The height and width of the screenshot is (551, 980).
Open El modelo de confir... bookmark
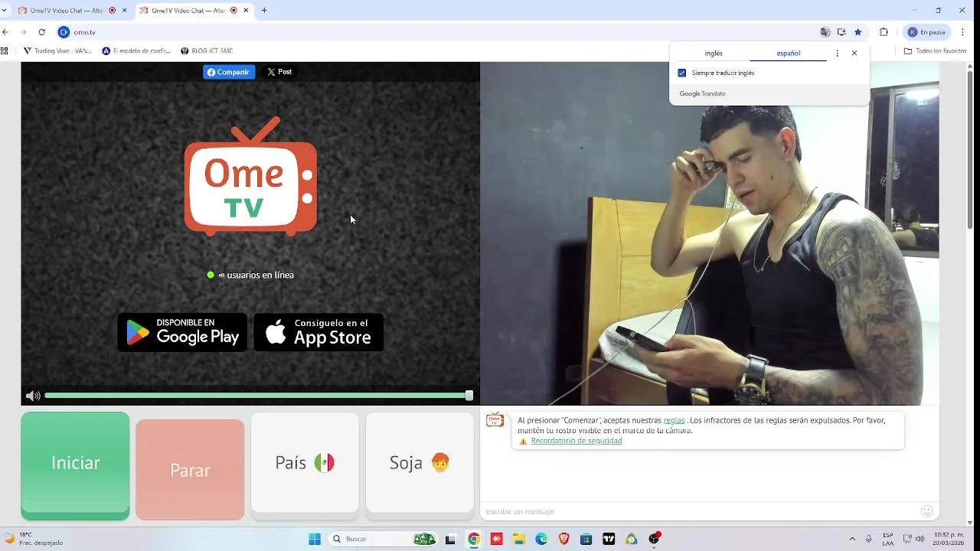click(136, 51)
